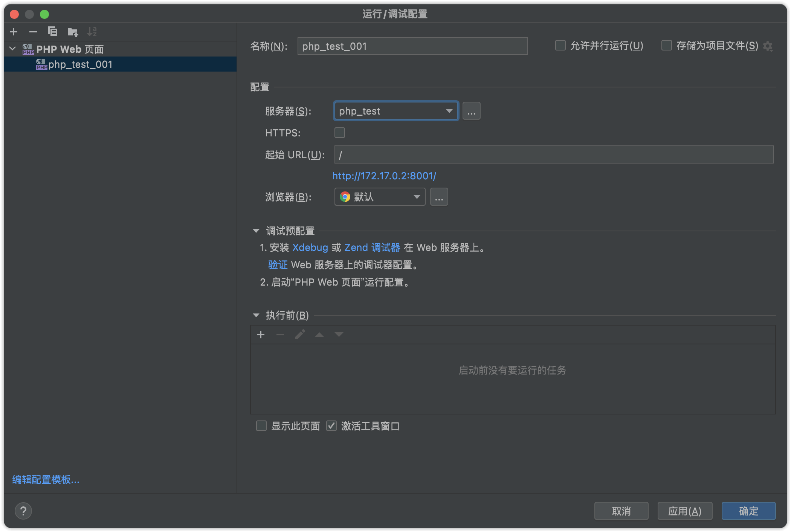
Task: Collapse the PHP Web 页面 tree node
Action: [x=13, y=49]
